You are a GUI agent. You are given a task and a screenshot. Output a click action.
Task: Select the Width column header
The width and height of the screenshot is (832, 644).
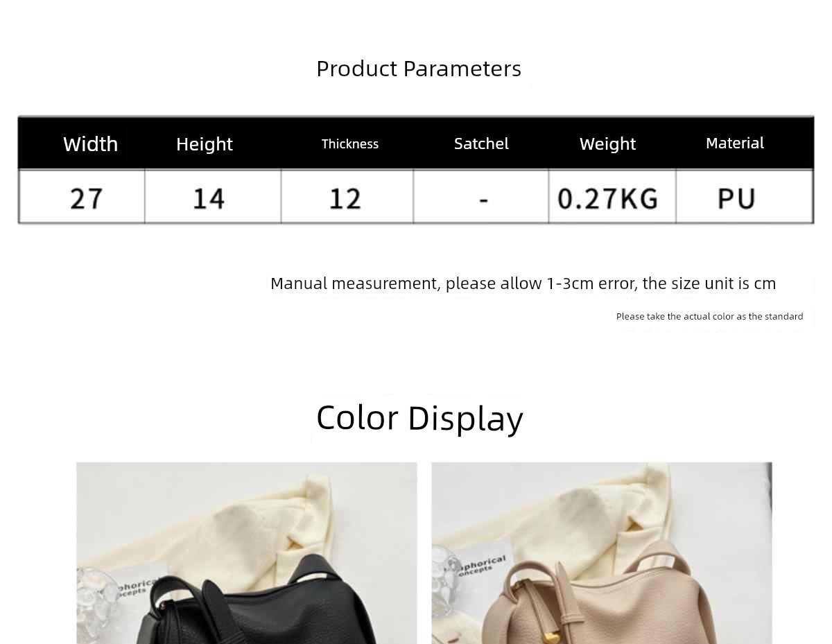[90, 143]
